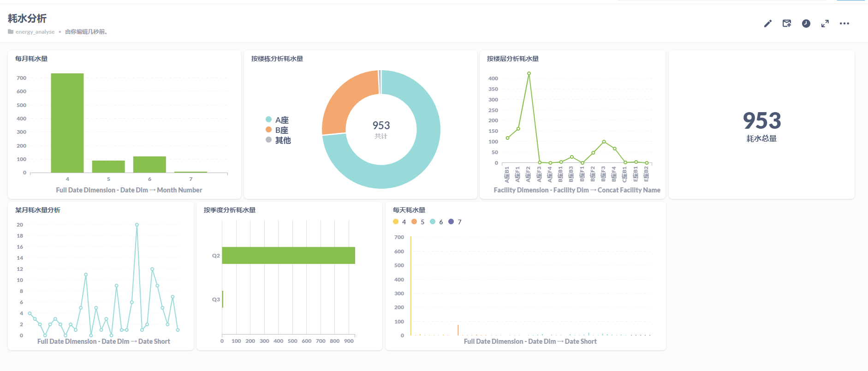Click the Q2 bar in quarterly chart
Image resolution: width=868 pixels, height=371 pixels.
[x=288, y=255]
